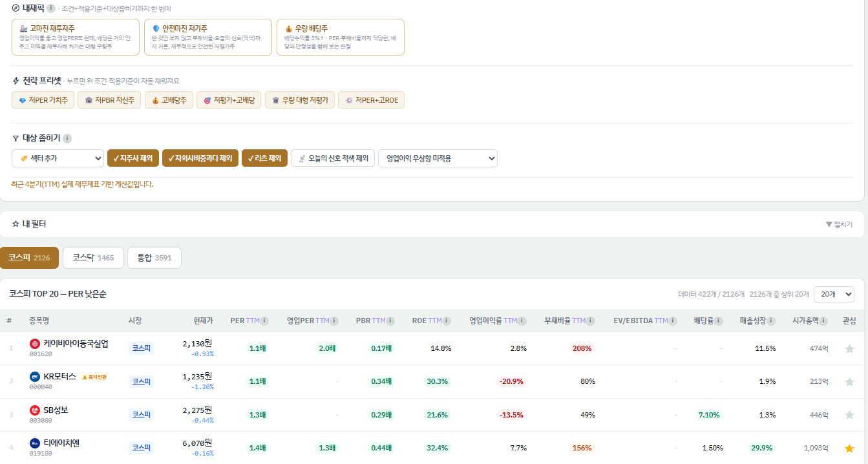Switch to 코스닥 1465 tab
The width and height of the screenshot is (868, 464).
click(x=93, y=257)
